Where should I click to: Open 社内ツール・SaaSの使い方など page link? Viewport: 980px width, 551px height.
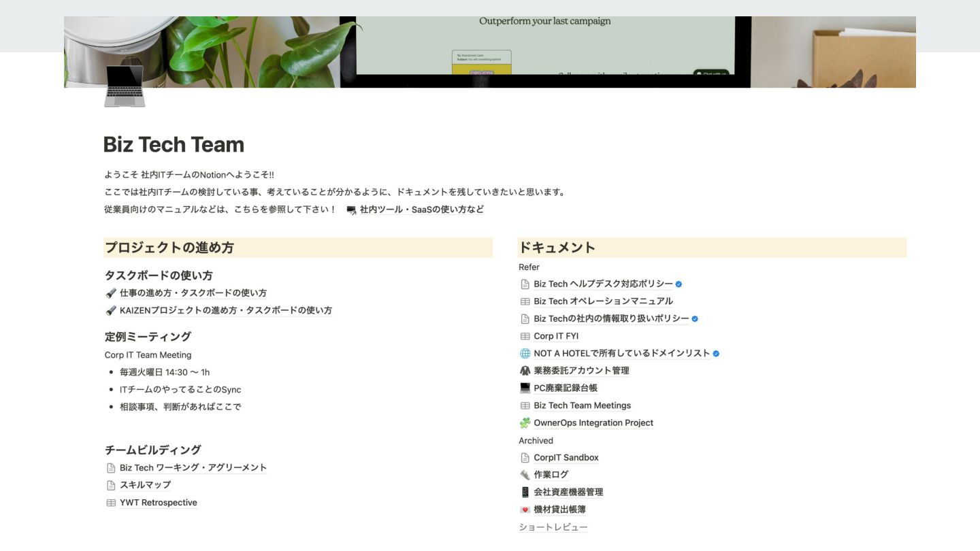[x=422, y=210]
